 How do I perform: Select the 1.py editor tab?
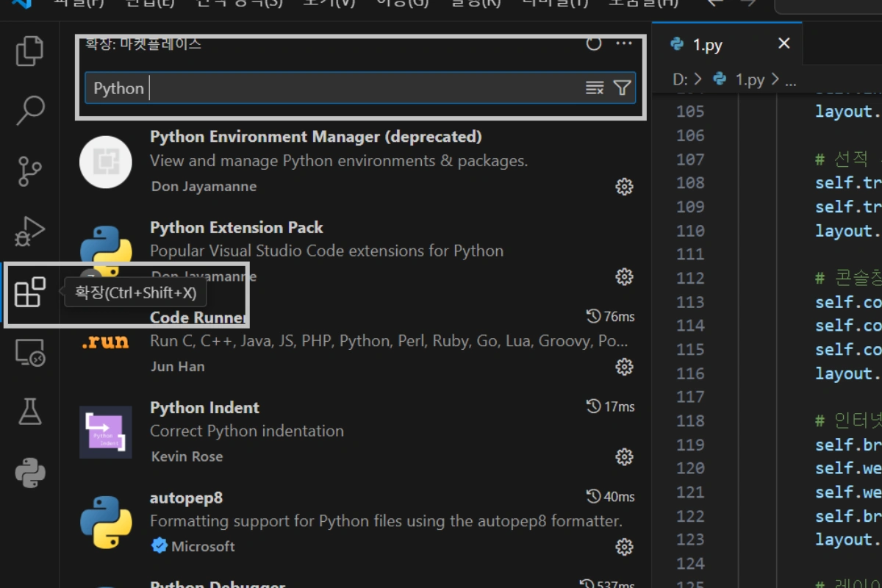click(707, 45)
